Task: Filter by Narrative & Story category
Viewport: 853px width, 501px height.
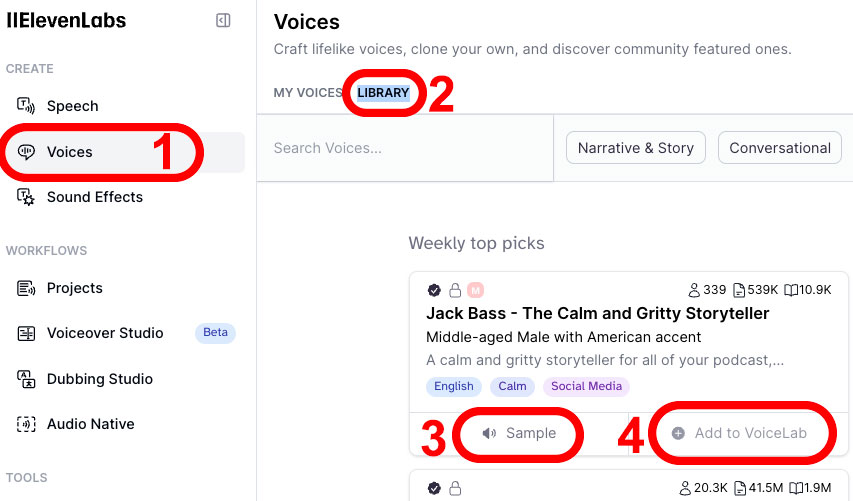Action: point(635,148)
